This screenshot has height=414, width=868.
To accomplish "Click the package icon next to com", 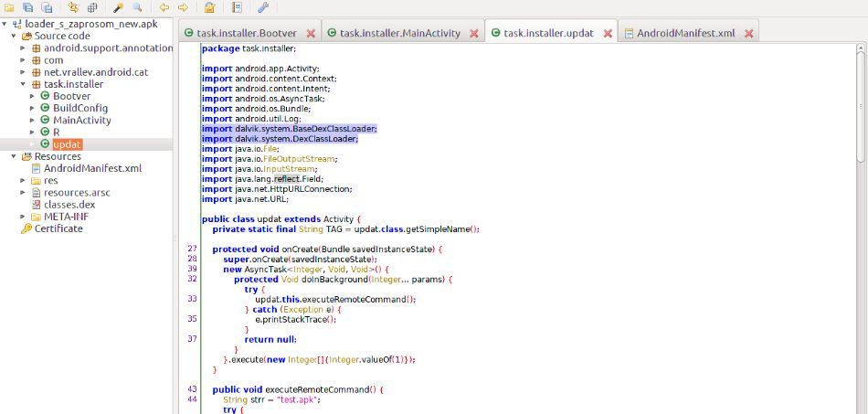I will click(36, 60).
